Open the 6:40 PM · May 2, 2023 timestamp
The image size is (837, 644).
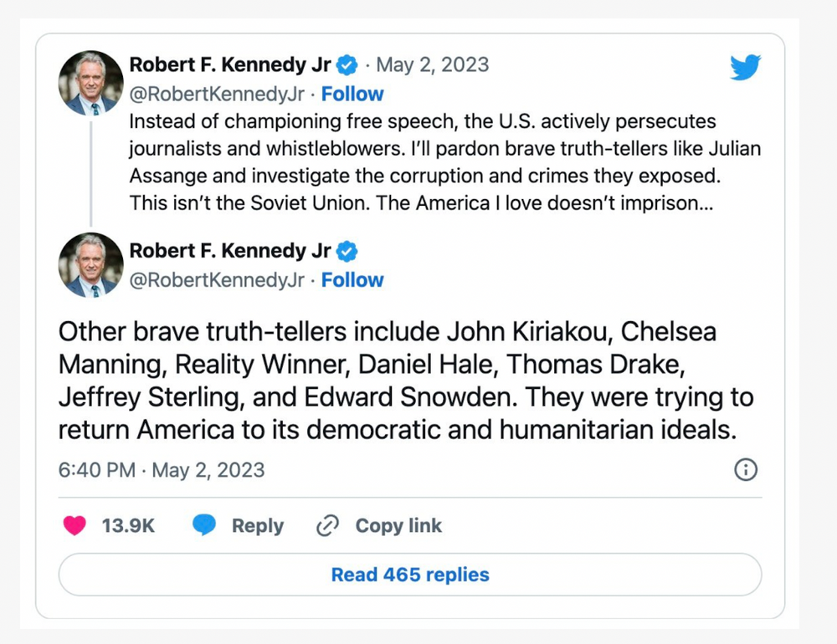tap(162, 470)
